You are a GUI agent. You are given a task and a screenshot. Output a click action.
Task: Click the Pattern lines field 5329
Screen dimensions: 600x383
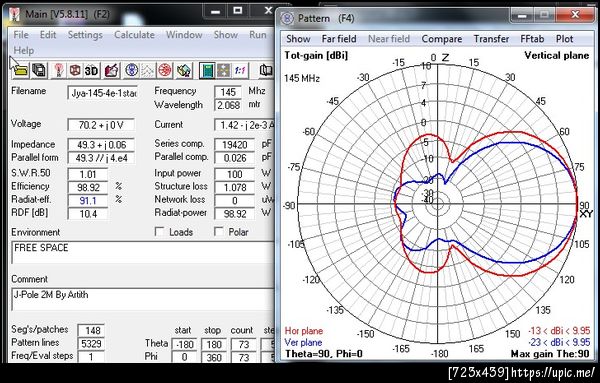point(91,344)
